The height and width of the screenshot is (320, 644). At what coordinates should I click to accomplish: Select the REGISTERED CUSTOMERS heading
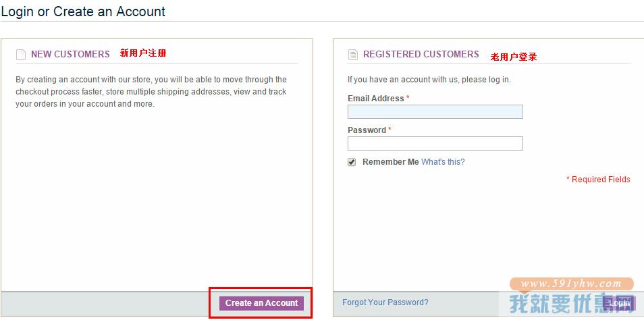tap(421, 54)
